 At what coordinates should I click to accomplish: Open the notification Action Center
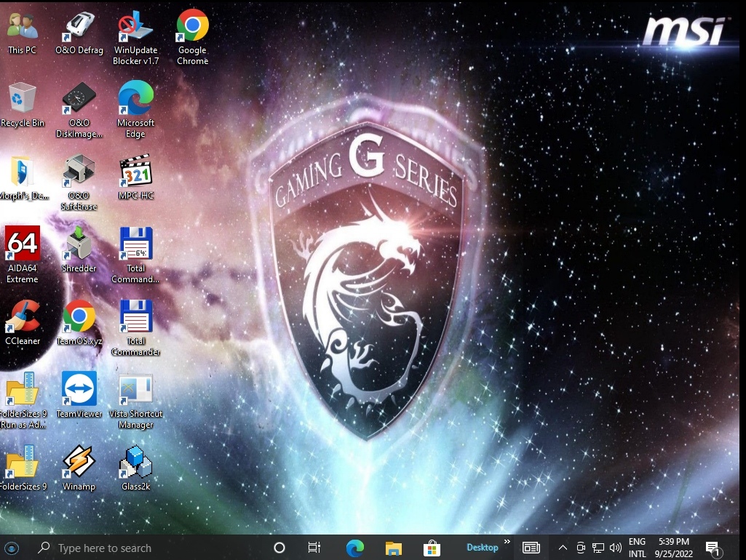[713, 548]
